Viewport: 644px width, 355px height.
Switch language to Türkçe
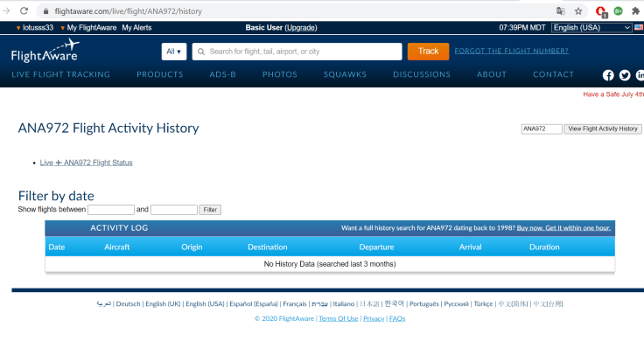(x=483, y=303)
